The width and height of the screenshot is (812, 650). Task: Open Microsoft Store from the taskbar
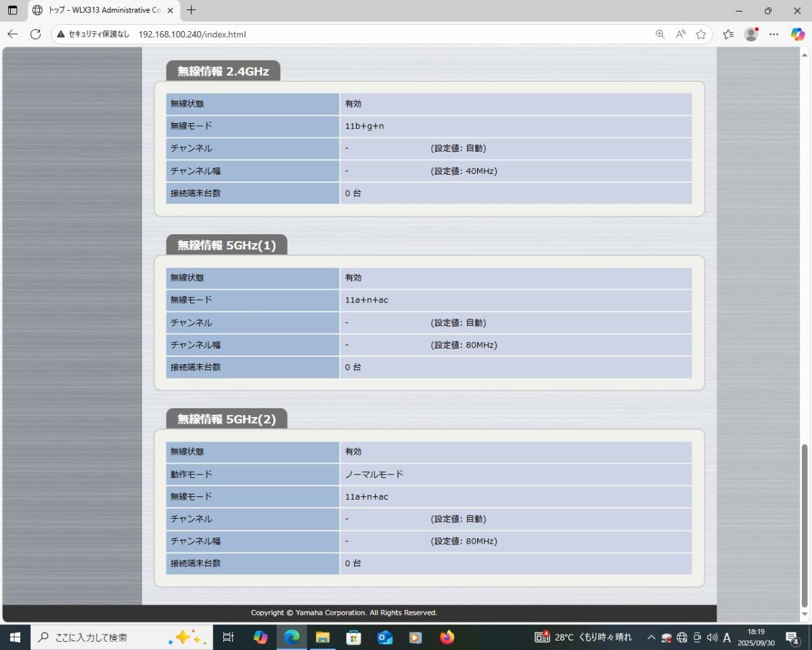coord(354,637)
